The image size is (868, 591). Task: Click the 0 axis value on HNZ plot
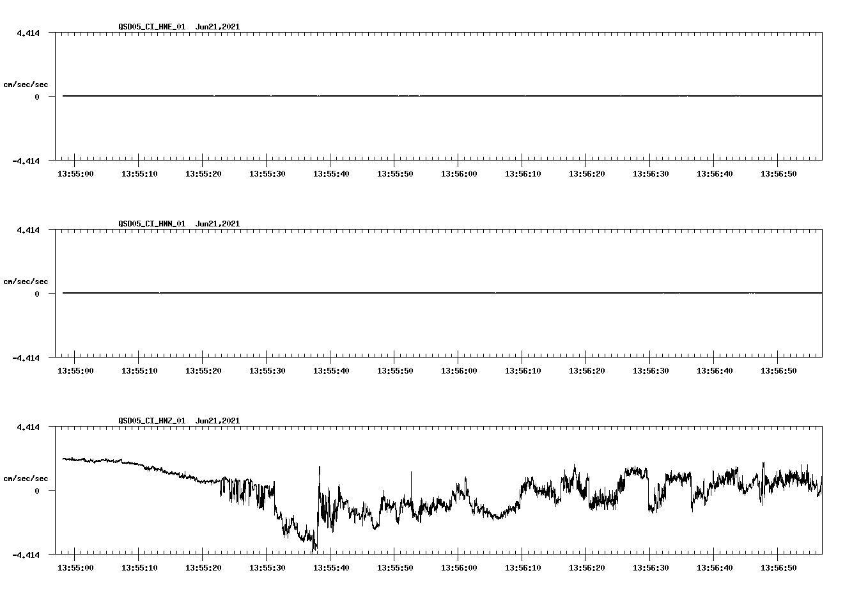[x=37, y=491]
